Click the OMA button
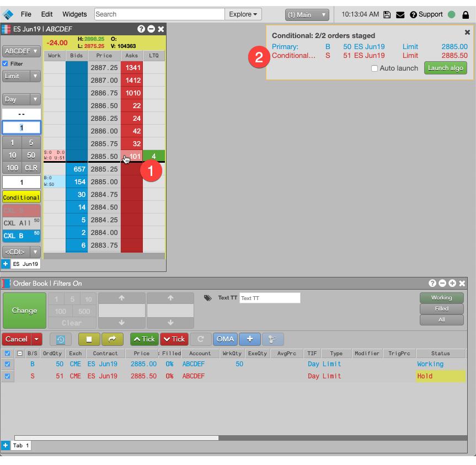This screenshot has width=476, height=465. click(225, 339)
